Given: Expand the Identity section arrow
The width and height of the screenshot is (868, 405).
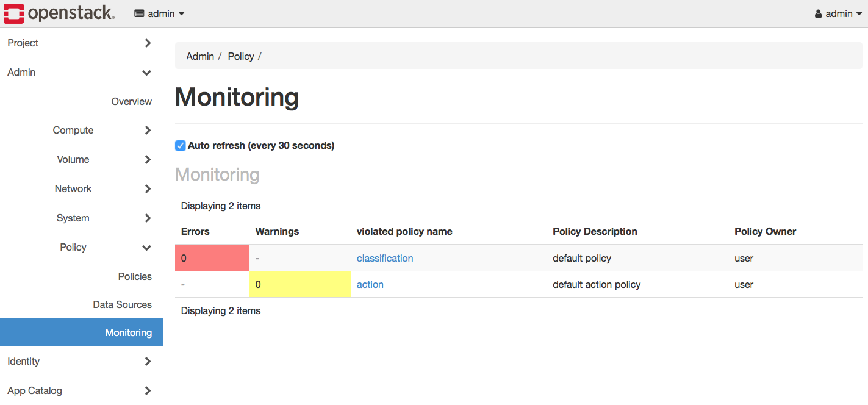Looking at the screenshot, I should (x=148, y=361).
